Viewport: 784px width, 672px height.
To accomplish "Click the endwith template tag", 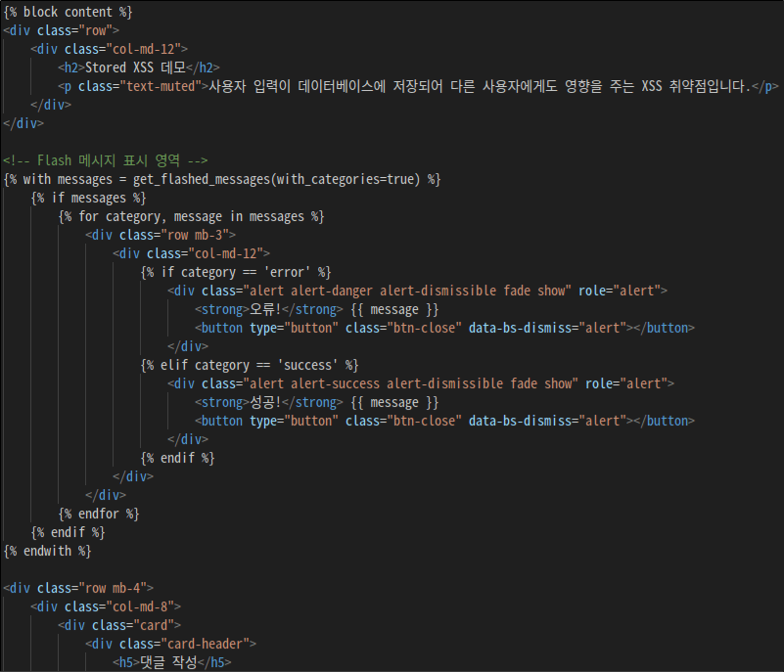I will click(x=47, y=551).
